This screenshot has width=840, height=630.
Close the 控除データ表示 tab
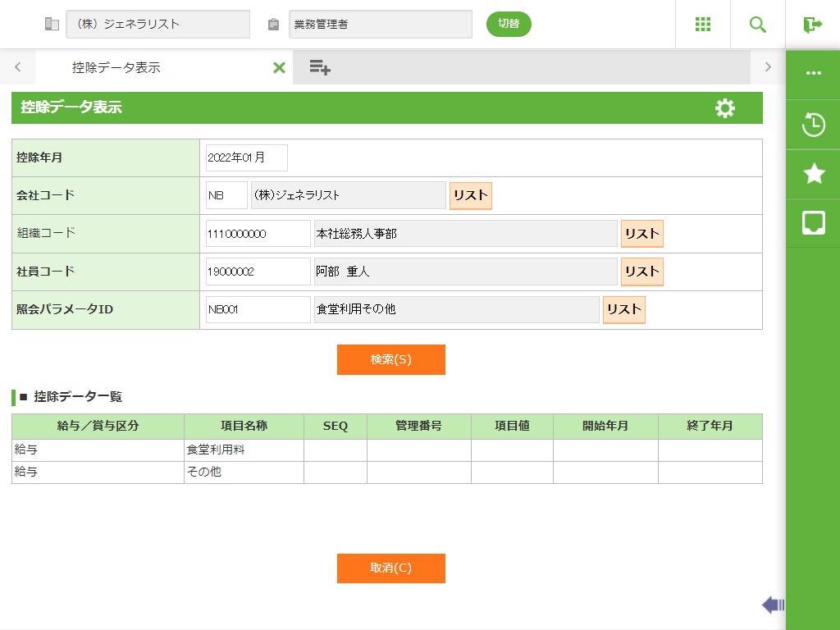click(279, 68)
